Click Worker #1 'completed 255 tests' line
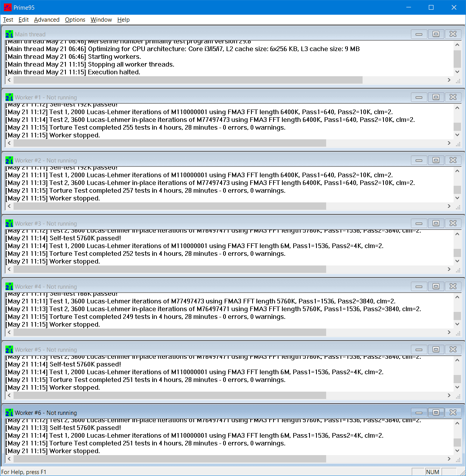This screenshot has width=466, height=476. pyautogui.click(x=146, y=127)
